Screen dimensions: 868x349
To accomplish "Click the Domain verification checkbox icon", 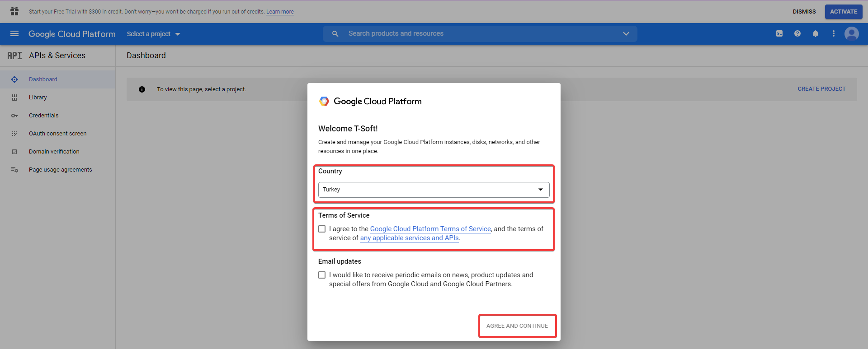I will tap(14, 152).
